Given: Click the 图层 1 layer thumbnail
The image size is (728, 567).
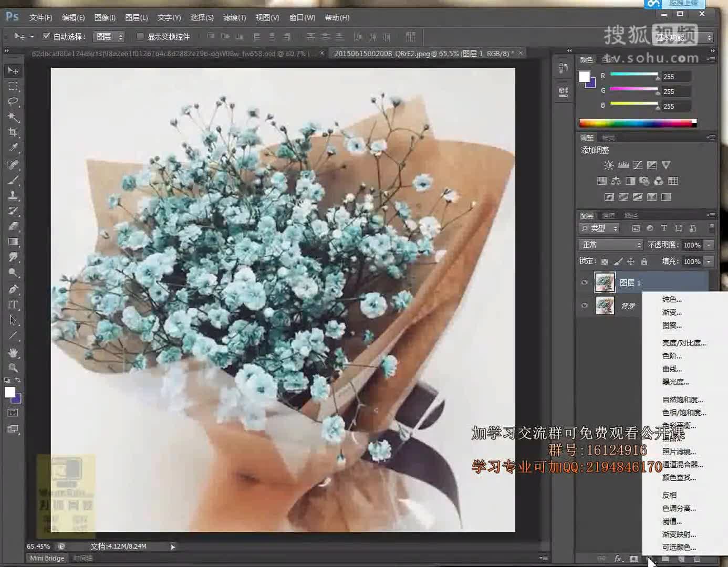Looking at the screenshot, I should [x=605, y=282].
